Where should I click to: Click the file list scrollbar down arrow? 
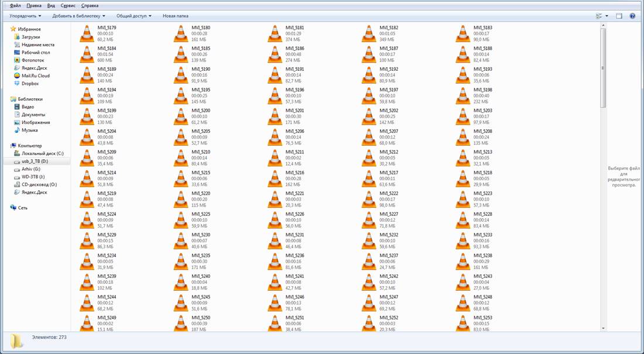(x=603, y=328)
